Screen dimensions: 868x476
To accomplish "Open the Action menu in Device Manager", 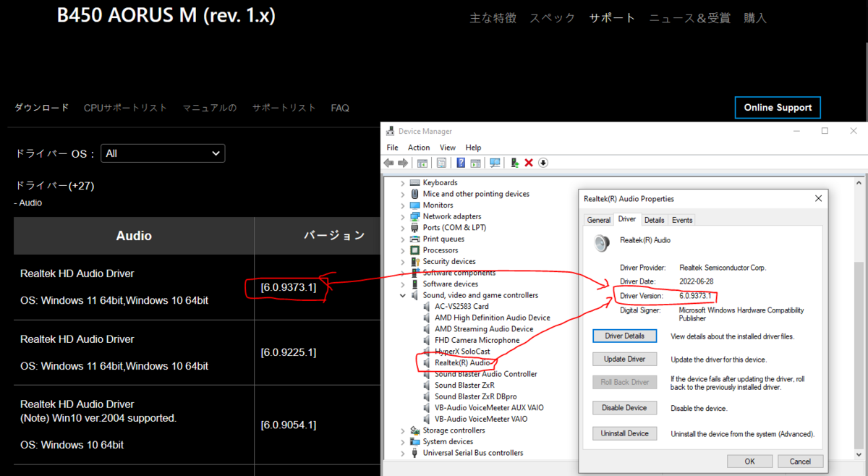I will pyautogui.click(x=419, y=148).
